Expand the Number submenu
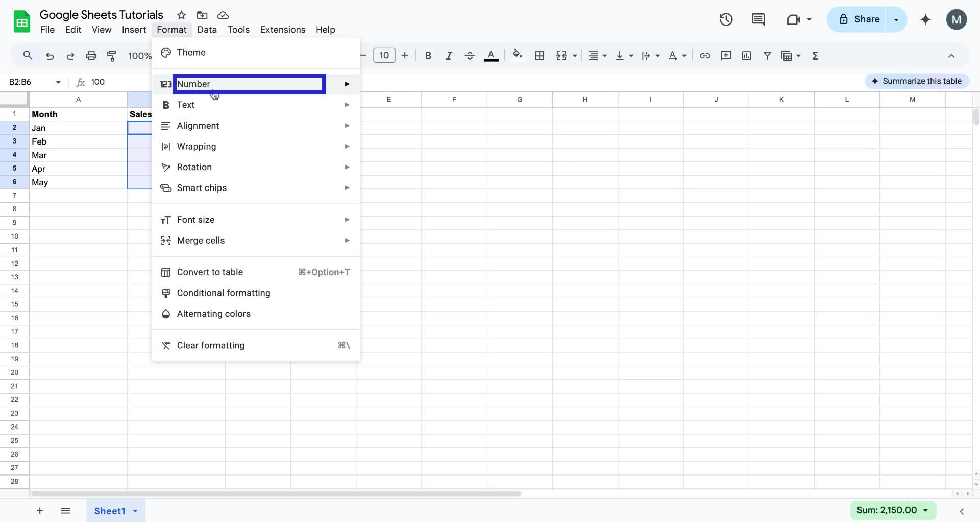This screenshot has width=980, height=522. [249, 84]
